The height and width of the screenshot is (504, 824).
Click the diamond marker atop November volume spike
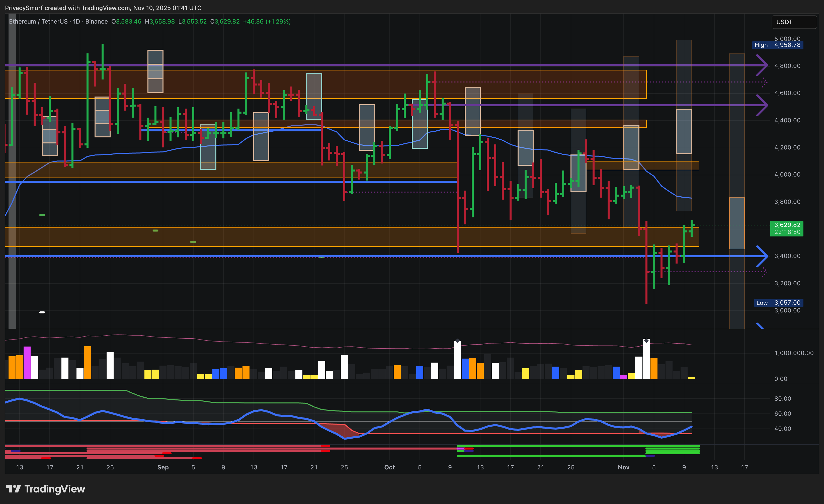pos(646,341)
